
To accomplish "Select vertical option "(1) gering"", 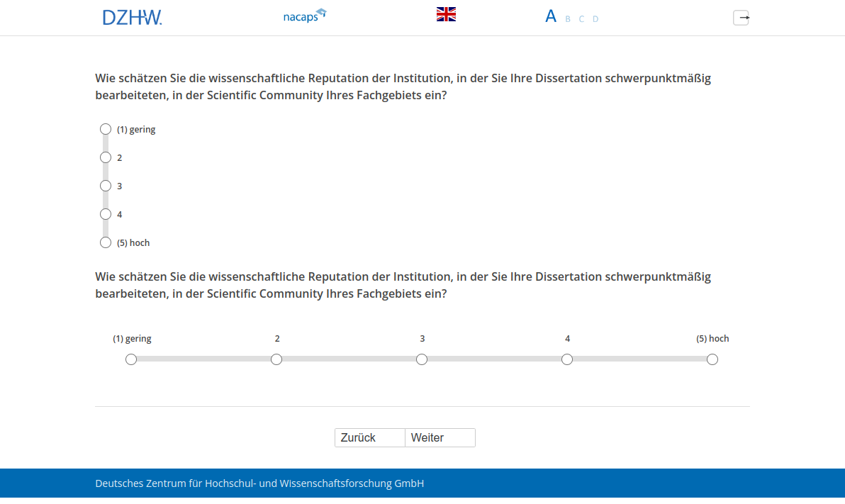I will tap(106, 129).
